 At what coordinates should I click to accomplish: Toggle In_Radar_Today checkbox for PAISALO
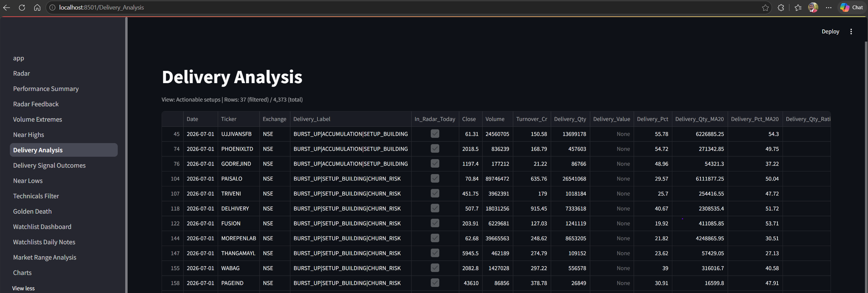tap(435, 179)
